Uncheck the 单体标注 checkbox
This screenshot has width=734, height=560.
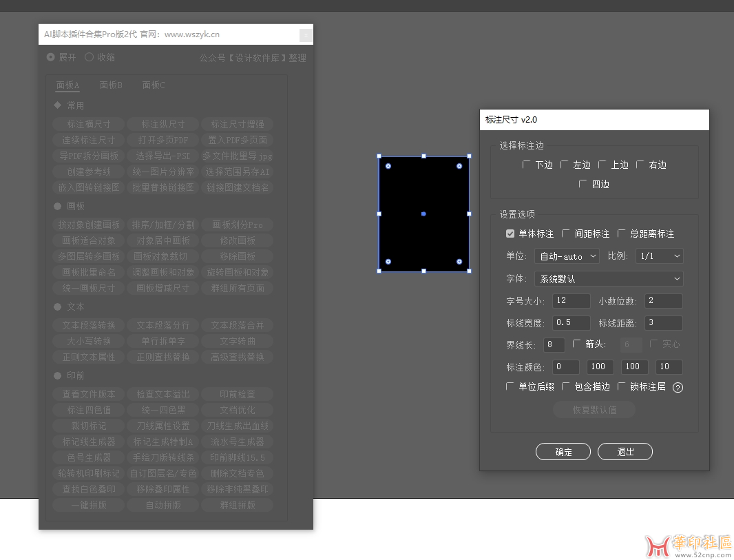point(510,234)
